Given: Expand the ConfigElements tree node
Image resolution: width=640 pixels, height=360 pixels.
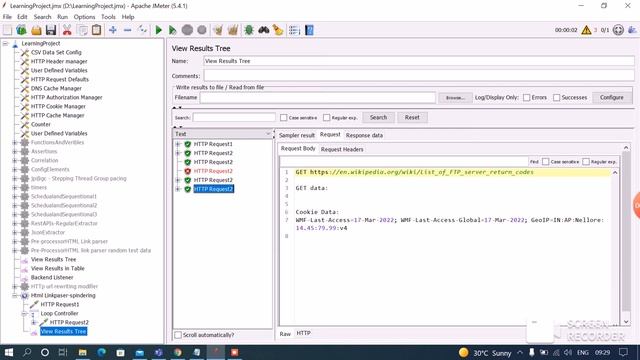Looking at the screenshot, I should click(x=15, y=169).
